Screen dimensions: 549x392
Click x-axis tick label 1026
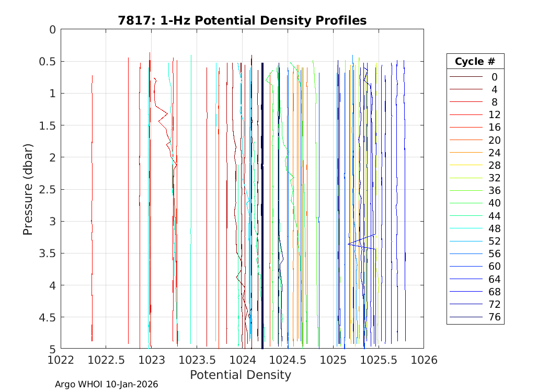tap(424, 360)
